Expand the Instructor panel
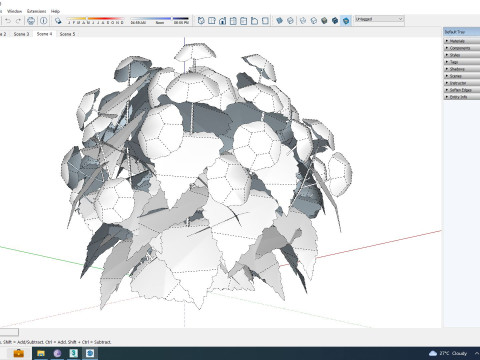Screen dimensions: 480x360 [462, 83]
